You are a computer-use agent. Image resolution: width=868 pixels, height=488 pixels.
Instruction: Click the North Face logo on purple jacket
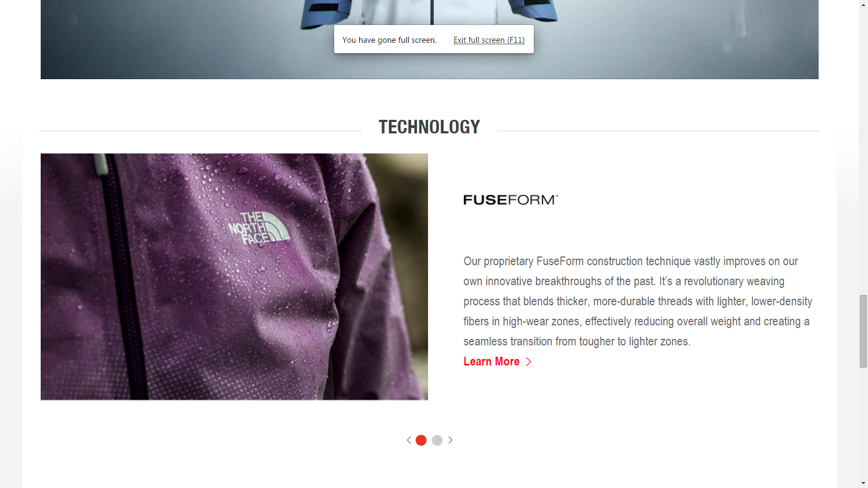point(259,227)
